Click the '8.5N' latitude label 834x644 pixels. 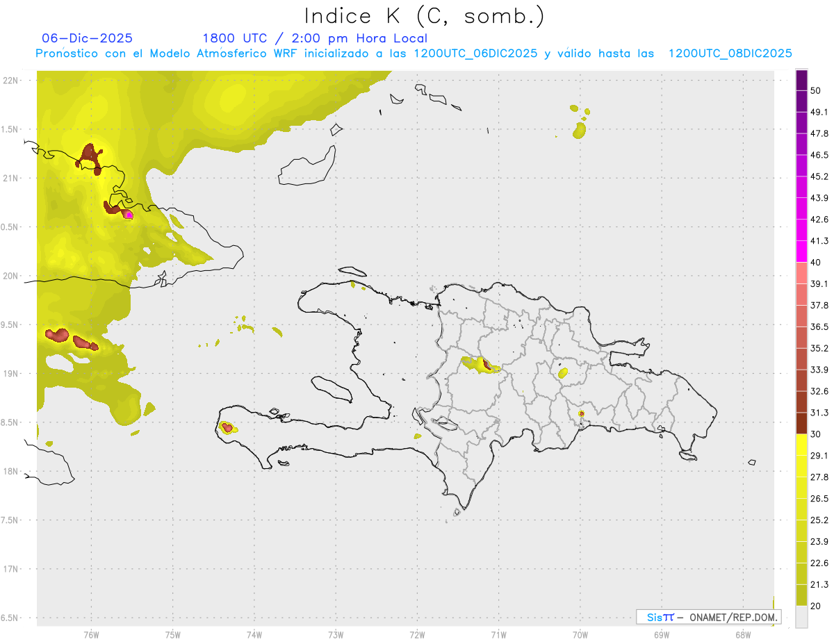pos(10,422)
